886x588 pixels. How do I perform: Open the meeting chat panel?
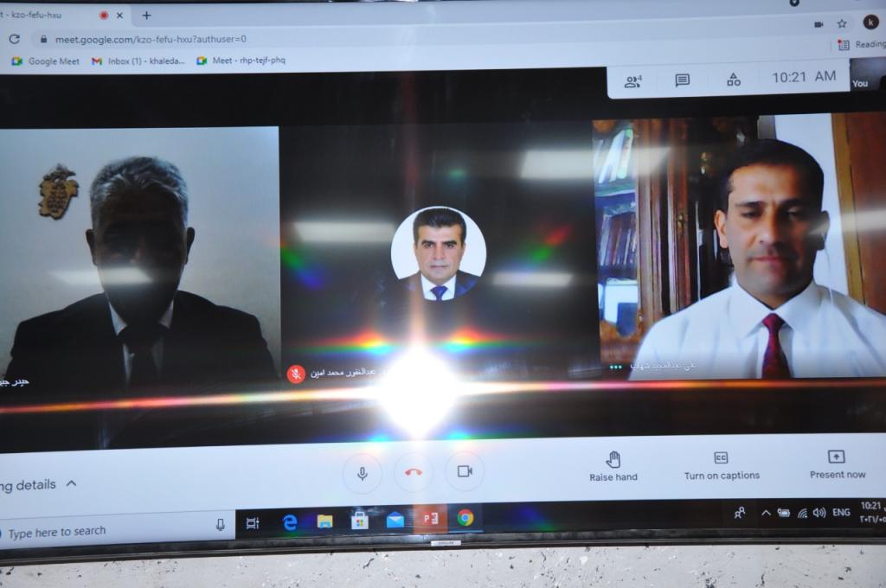click(683, 80)
